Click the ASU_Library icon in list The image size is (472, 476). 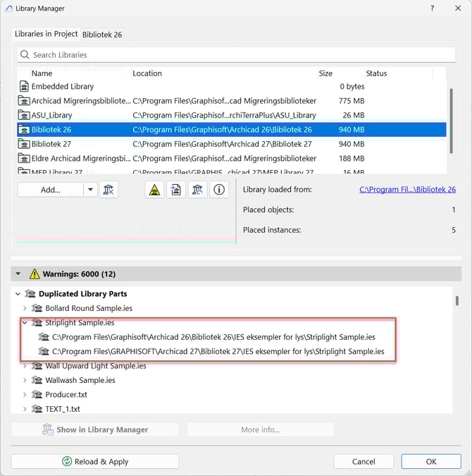(x=24, y=115)
